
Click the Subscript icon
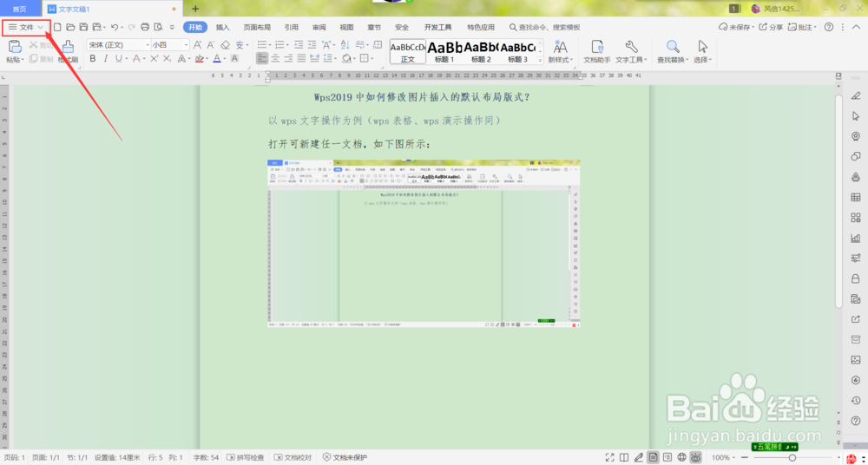pos(168,58)
